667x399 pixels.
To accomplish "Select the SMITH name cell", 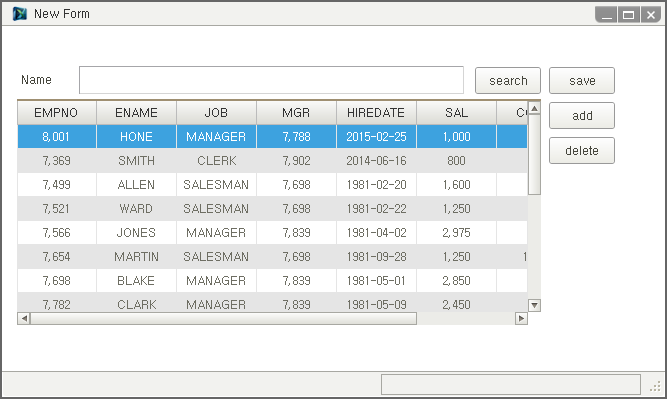I will pos(137,161).
